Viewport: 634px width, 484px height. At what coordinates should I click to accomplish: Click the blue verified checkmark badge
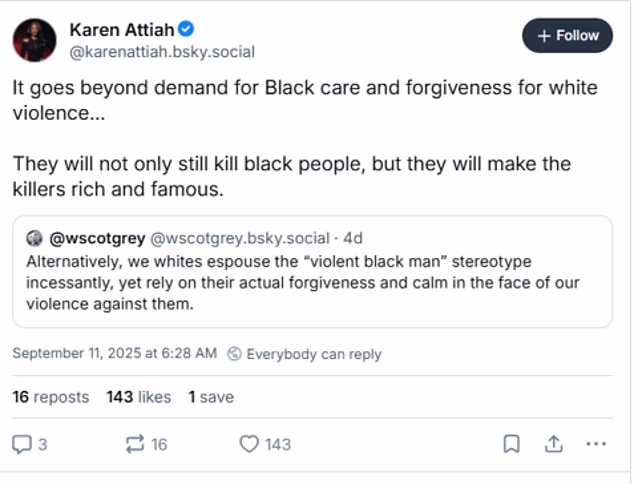[x=186, y=29]
